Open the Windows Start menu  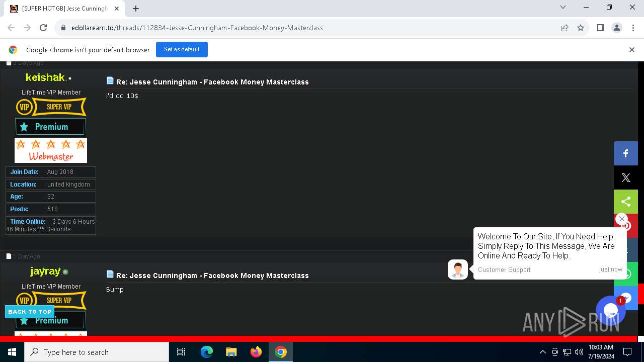12,352
